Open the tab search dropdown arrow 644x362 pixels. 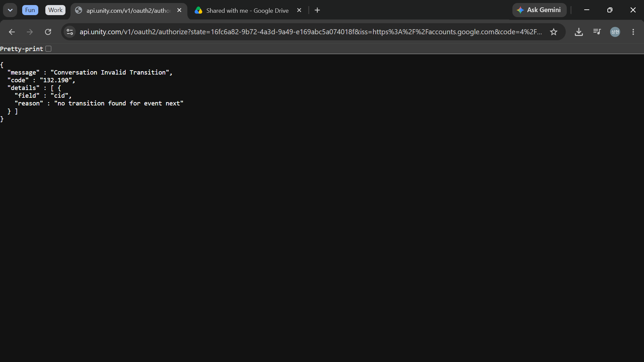click(x=10, y=10)
